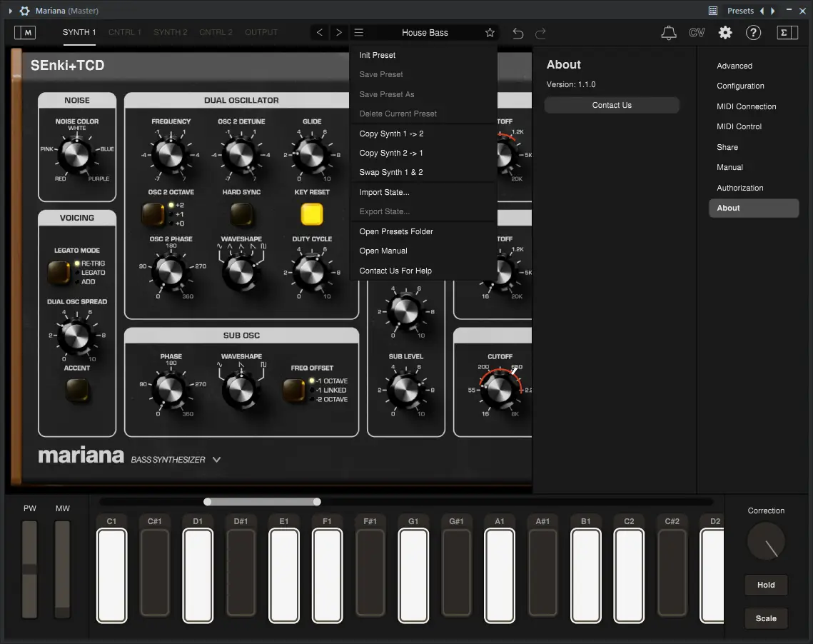Click the MW mod wheel slider

[x=62, y=569]
